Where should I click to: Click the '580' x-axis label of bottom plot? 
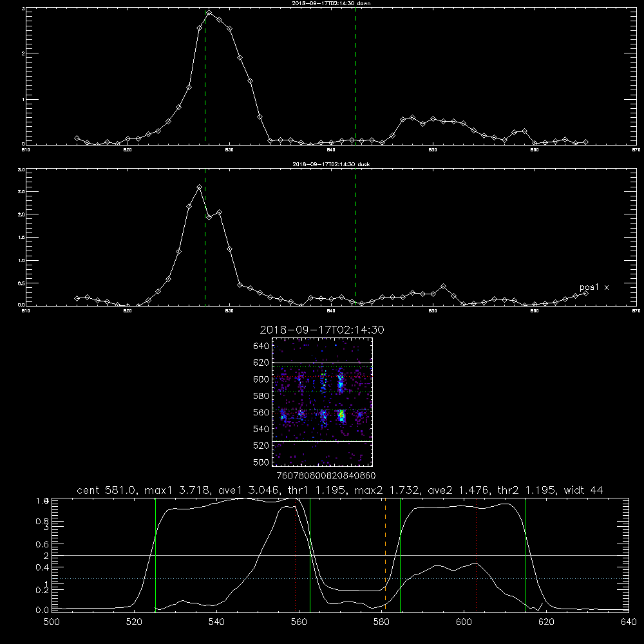[381, 622]
